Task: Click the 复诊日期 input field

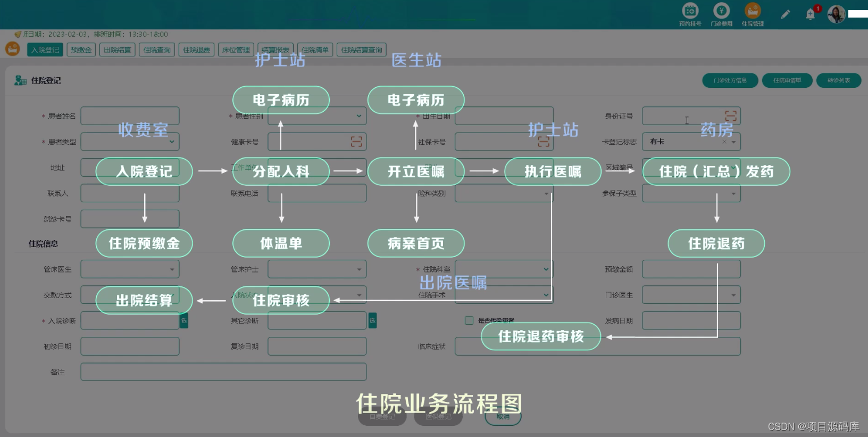Action: tap(317, 346)
